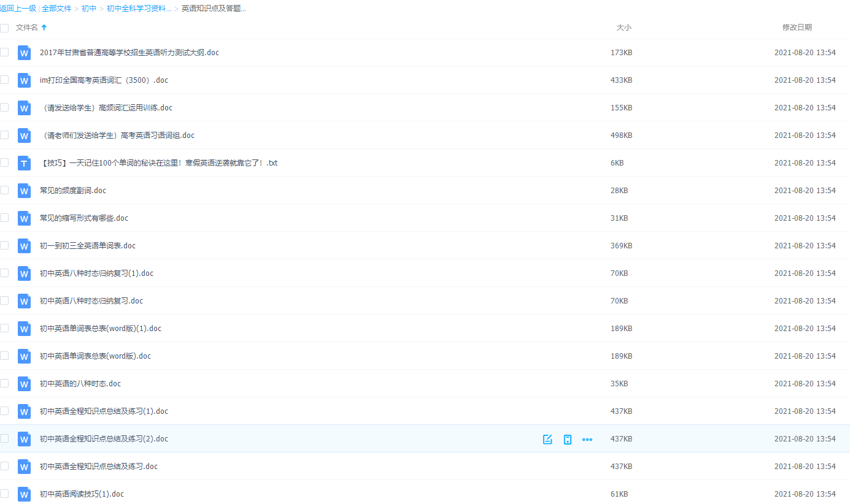The width and height of the screenshot is (850, 504).
Task: Click the 返回上一级 link
Action: pos(18,9)
